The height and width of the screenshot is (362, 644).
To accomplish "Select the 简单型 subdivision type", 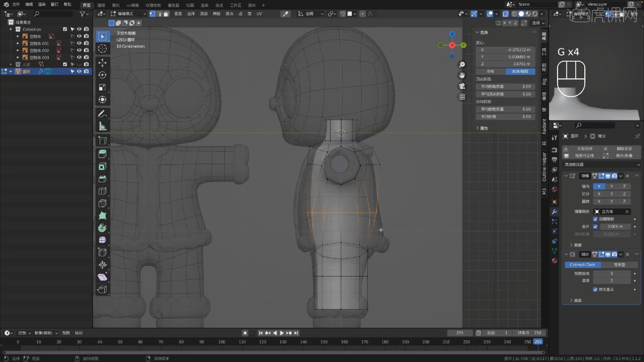I will (620, 265).
